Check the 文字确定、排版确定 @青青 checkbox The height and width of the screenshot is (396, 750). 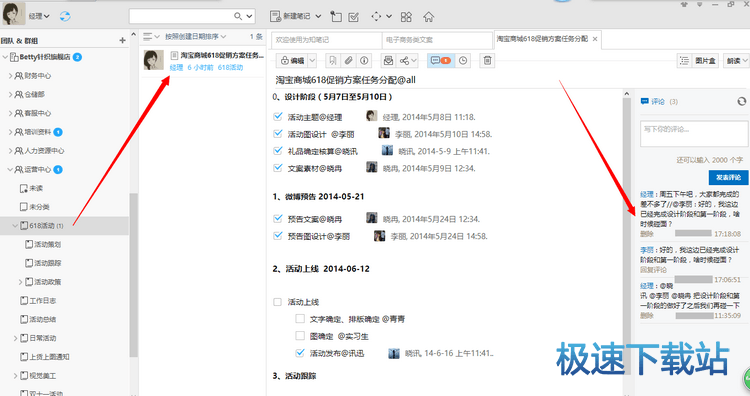(300, 319)
